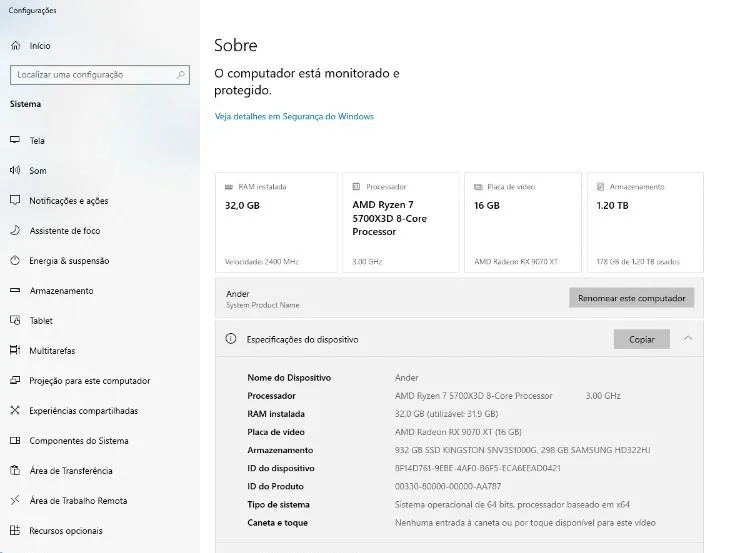Select the Som speaker icon
Viewport: 729px width, 553px height.
point(15,170)
